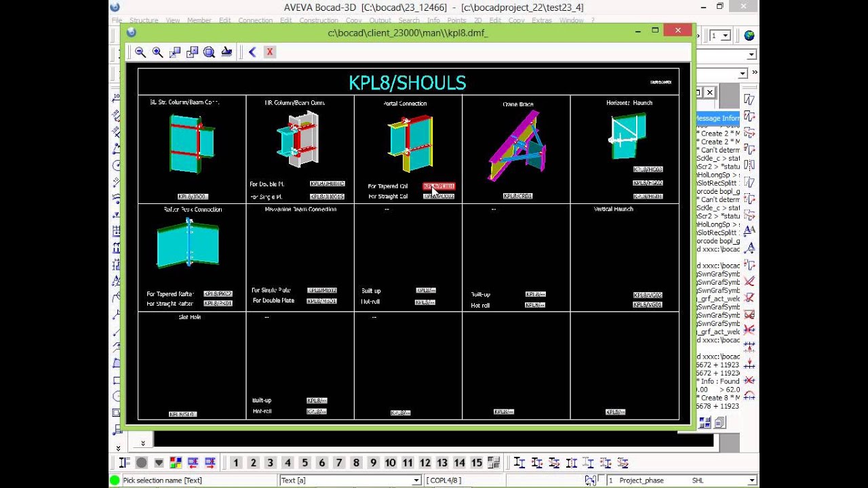Select layer number 12 button

pyautogui.click(x=425, y=463)
